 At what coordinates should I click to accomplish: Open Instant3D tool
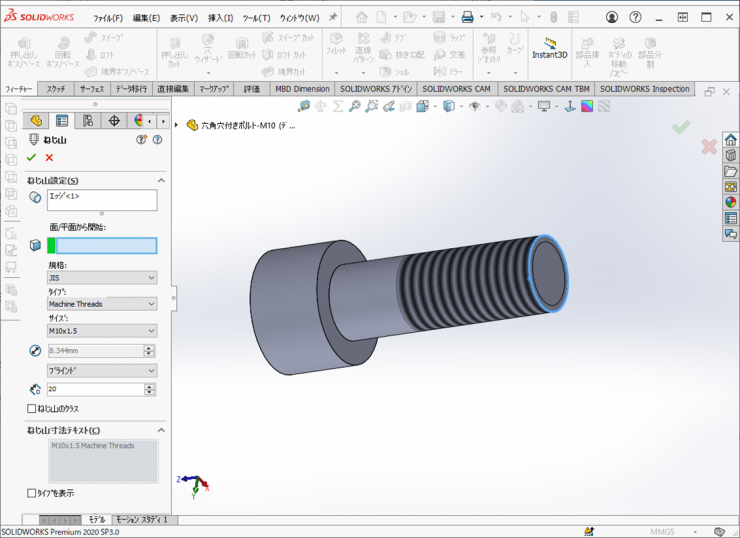pos(549,48)
